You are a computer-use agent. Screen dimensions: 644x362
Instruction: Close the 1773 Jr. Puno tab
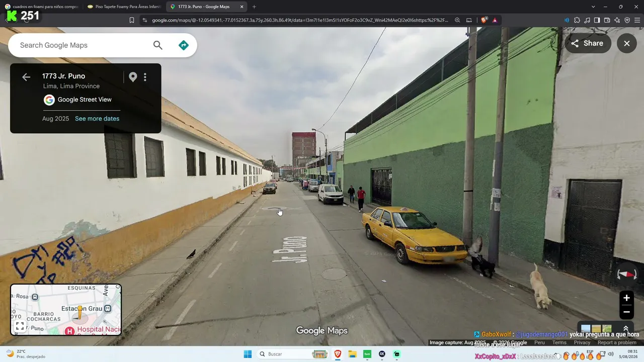pos(242,7)
